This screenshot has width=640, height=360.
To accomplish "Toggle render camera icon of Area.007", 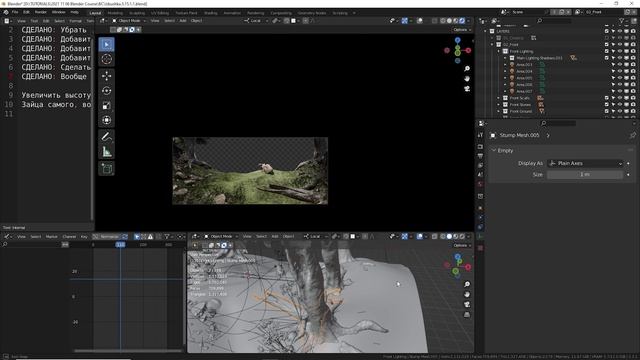I will [x=633, y=91].
